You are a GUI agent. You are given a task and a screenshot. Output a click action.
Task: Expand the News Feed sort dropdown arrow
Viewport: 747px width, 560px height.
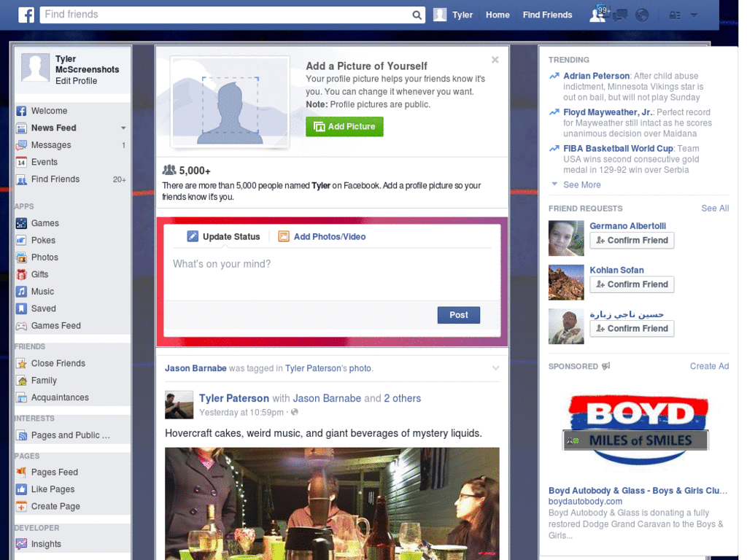point(123,128)
